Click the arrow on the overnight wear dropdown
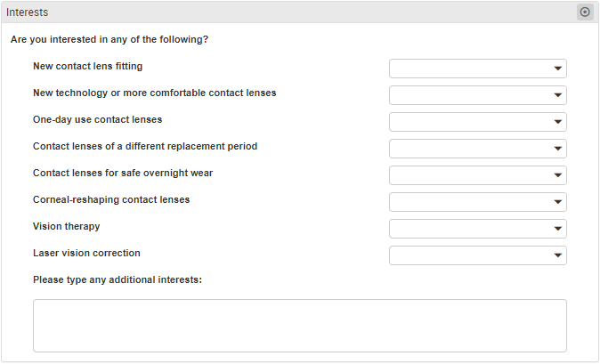The height and width of the screenshot is (364, 600). (557, 175)
